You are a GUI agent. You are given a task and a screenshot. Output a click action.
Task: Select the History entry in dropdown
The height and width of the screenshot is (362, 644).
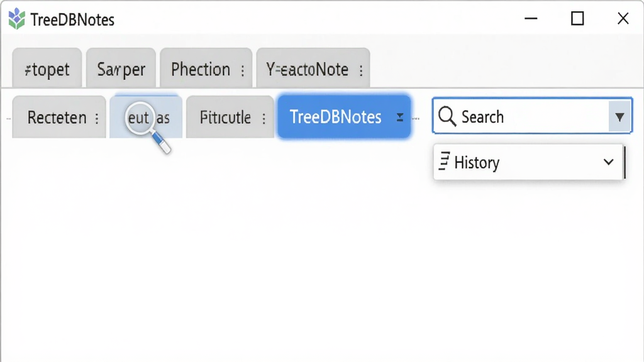528,162
